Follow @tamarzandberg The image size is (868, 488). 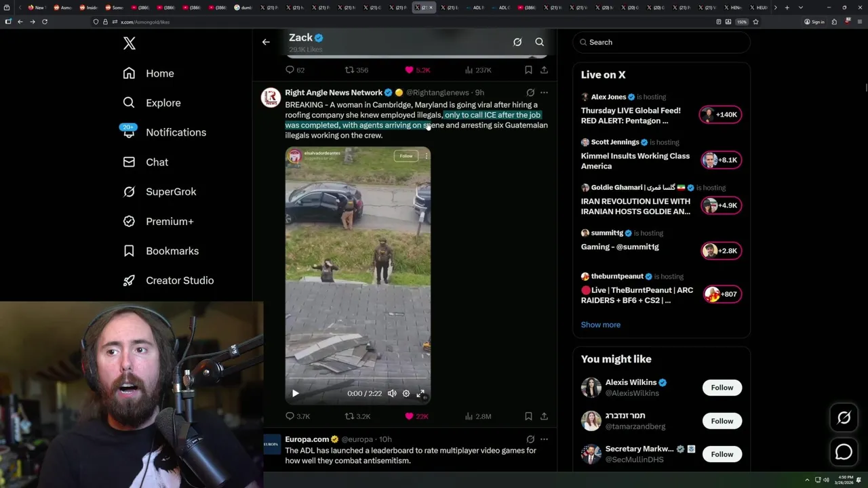[x=722, y=421]
